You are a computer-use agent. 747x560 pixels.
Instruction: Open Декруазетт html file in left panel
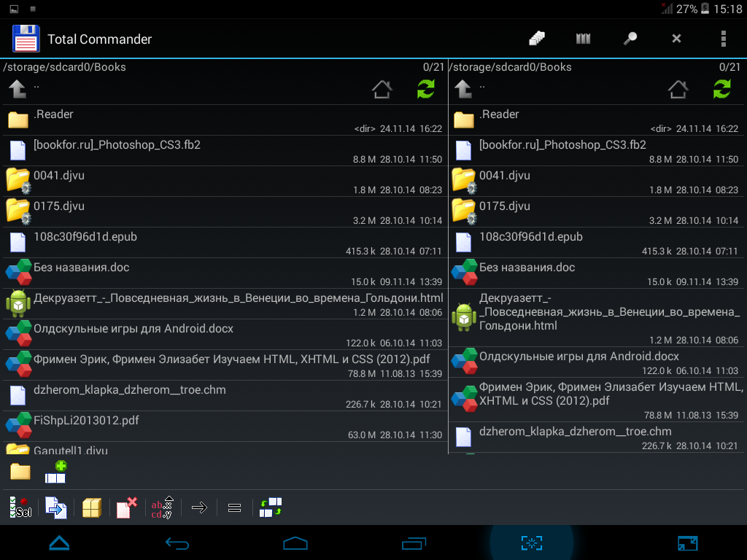(x=225, y=304)
